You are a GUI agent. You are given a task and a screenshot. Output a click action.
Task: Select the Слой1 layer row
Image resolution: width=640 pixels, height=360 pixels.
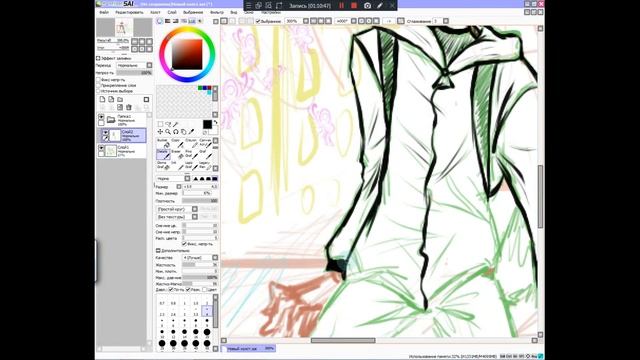coord(122,151)
